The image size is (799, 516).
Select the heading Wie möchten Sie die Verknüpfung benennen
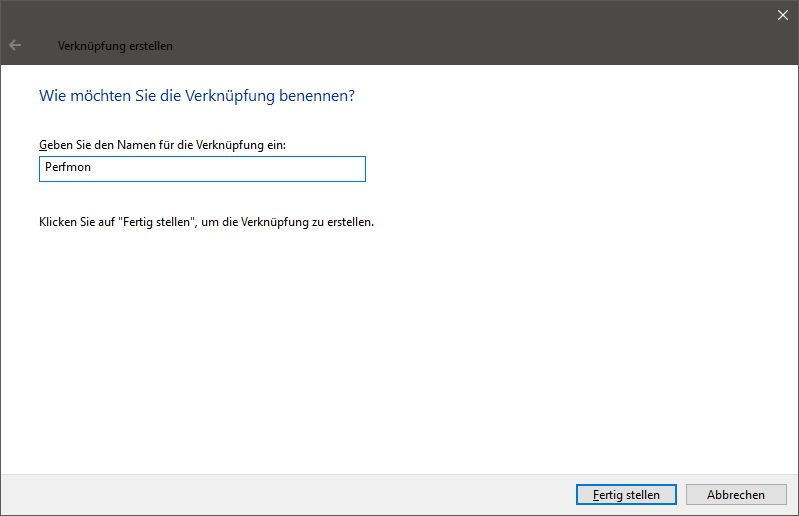tap(197, 96)
